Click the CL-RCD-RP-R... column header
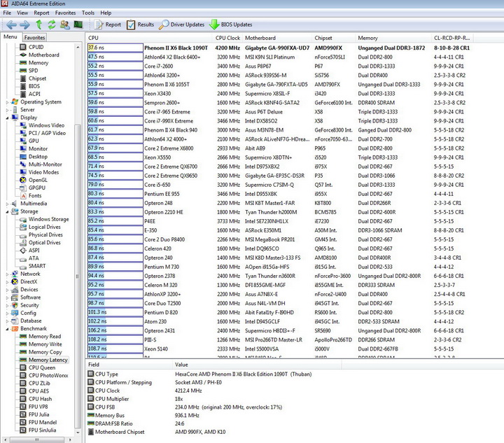Screen dimensions: 504x443 point(452,38)
